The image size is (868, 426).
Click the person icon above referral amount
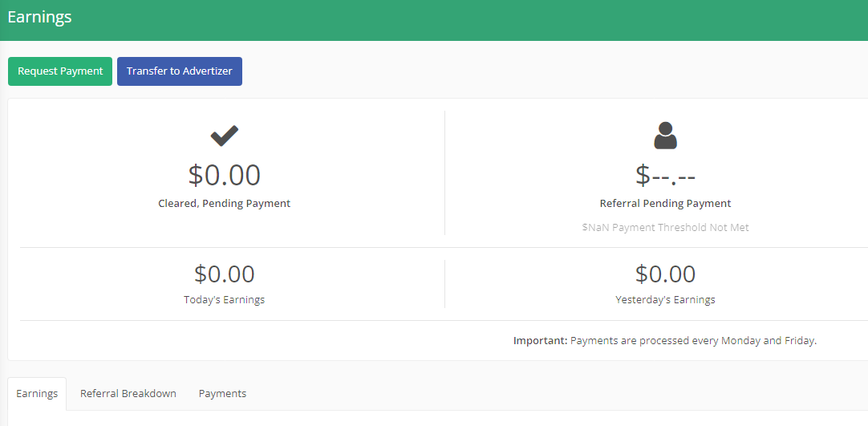[665, 136]
